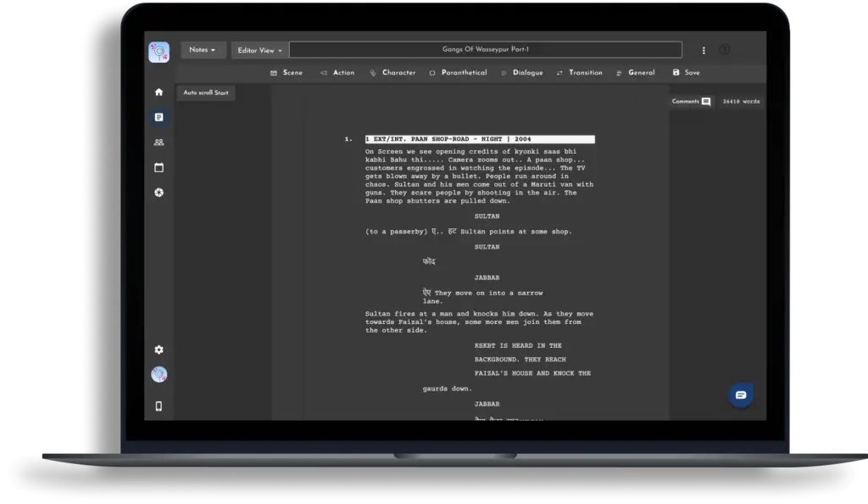Screen dimensions: 868x504
Task: Open the film reel icon in sidebar
Action: click(x=159, y=193)
